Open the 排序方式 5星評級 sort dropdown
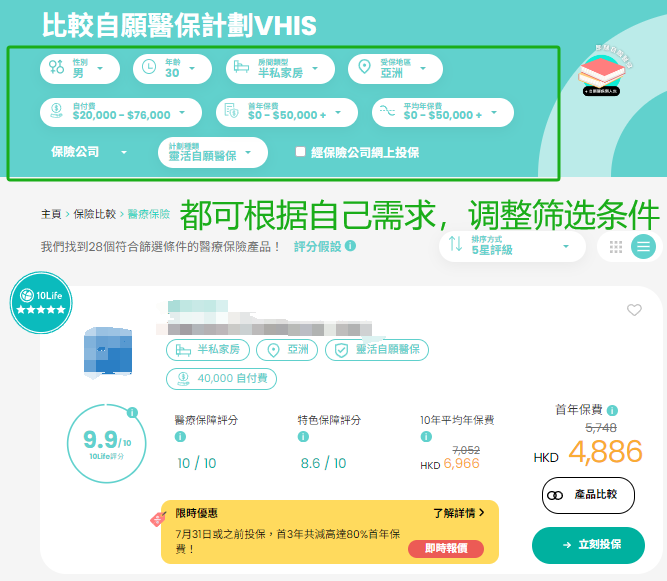 click(511, 245)
